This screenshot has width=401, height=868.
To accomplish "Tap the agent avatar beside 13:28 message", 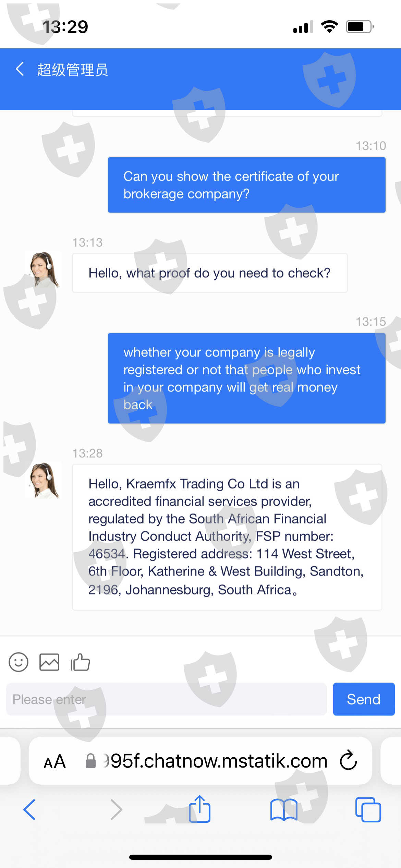I will point(44,480).
